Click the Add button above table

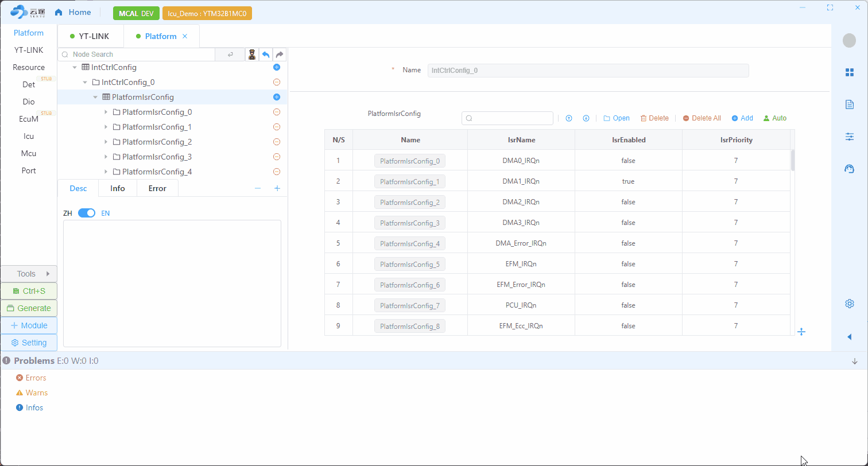742,118
